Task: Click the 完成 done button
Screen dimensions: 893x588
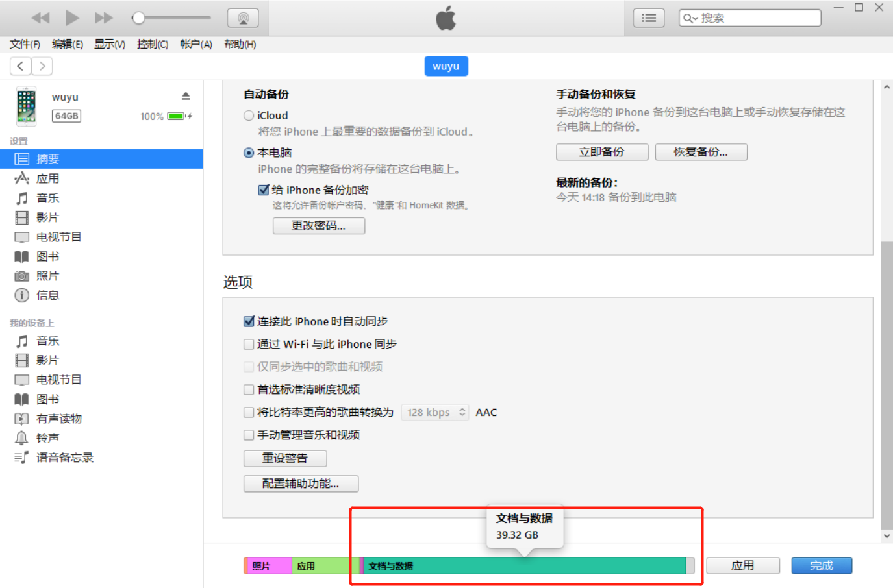Action: click(x=822, y=566)
